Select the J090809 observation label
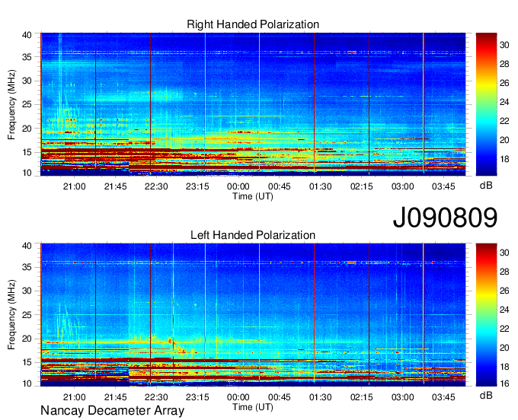This screenshot has width=518, height=420. tap(445, 218)
